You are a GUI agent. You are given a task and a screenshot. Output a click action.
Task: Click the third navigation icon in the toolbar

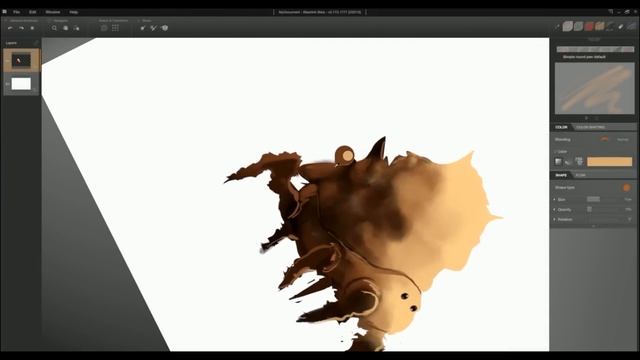[x=76, y=28]
